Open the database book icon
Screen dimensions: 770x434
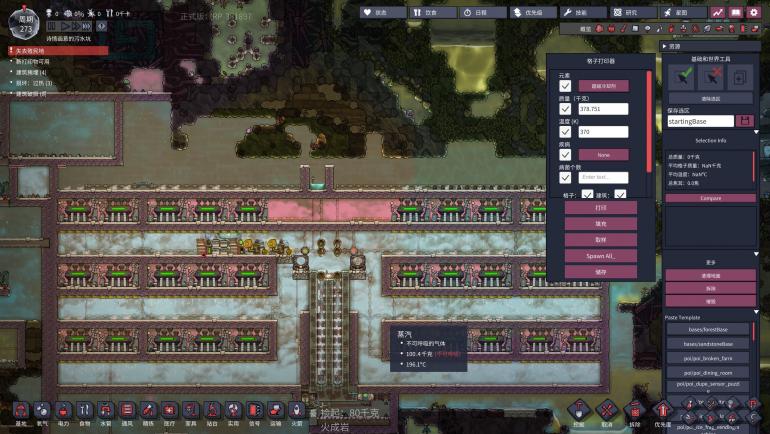pos(735,12)
